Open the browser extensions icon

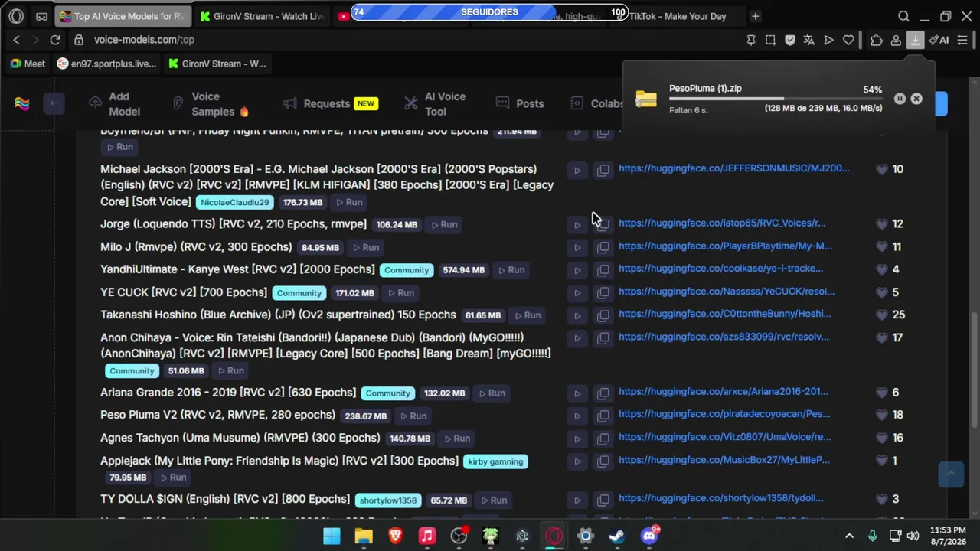tap(877, 40)
